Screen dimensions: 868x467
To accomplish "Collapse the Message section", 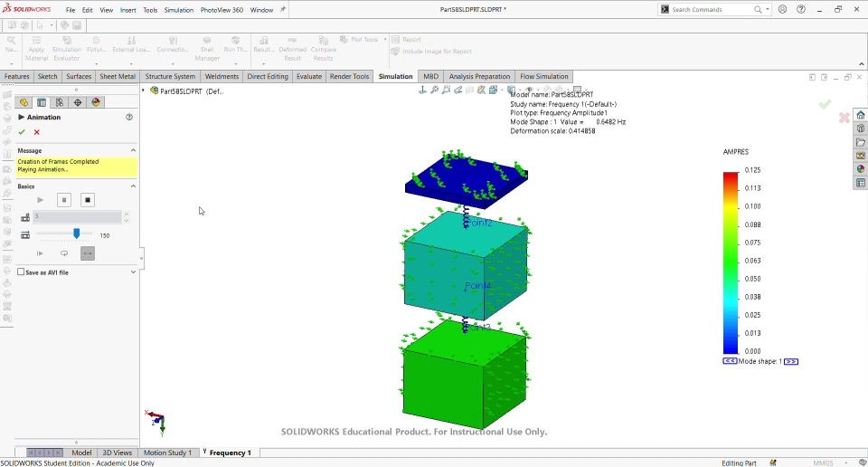I will coord(133,150).
